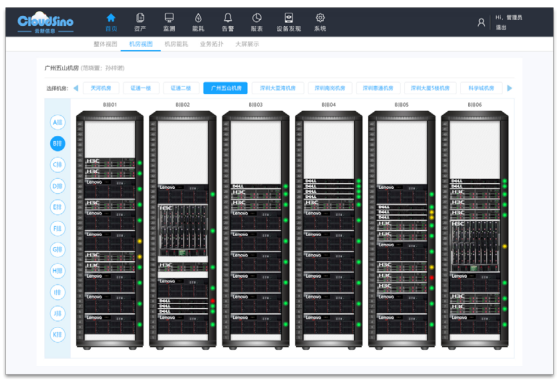Click the B排03 rack label
Screen dimensions: 560x381
pyautogui.click(x=256, y=105)
